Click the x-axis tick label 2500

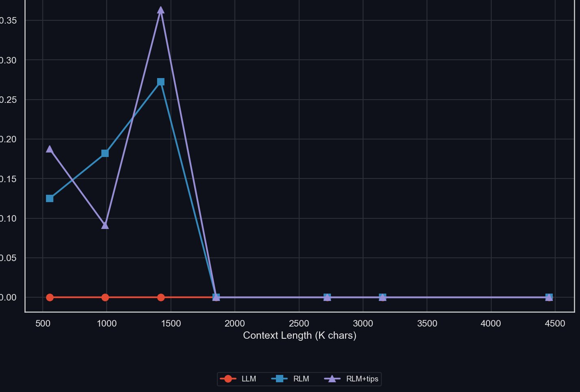[299, 324]
